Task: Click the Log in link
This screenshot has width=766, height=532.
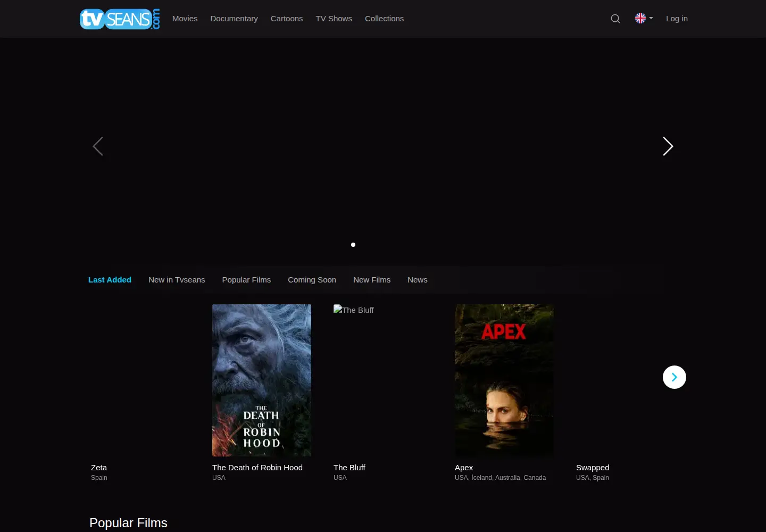Action: click(677, 19)
